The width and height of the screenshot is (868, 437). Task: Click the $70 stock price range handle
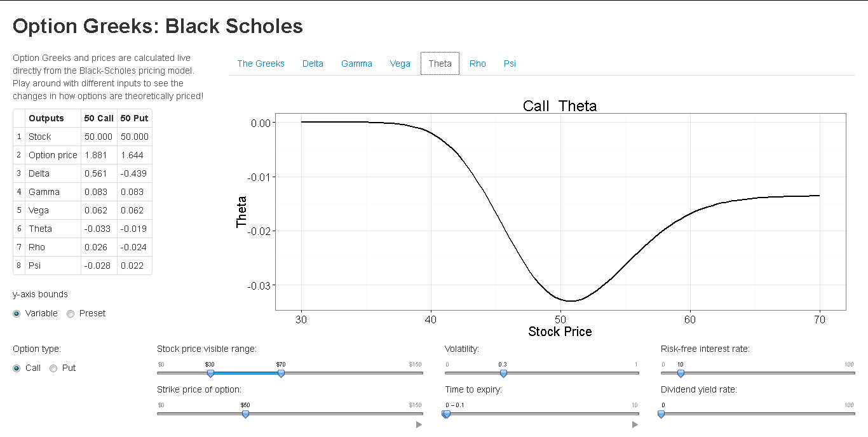click(x=281, y=373)
